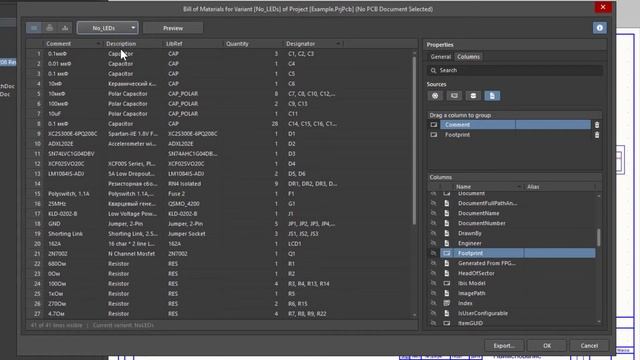This screenshot has height=360, width=640.
Task: Confirm with the OK button
Action: (x=547, y=346)
